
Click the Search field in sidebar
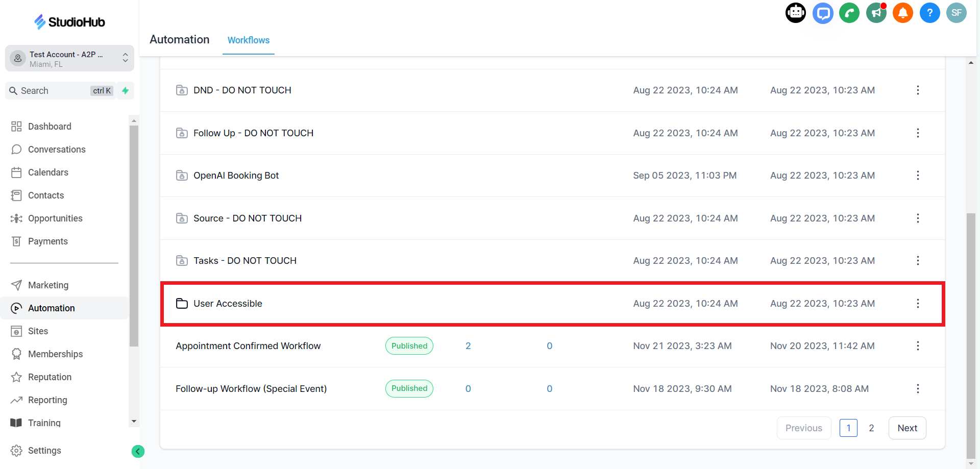click(60, 90)
